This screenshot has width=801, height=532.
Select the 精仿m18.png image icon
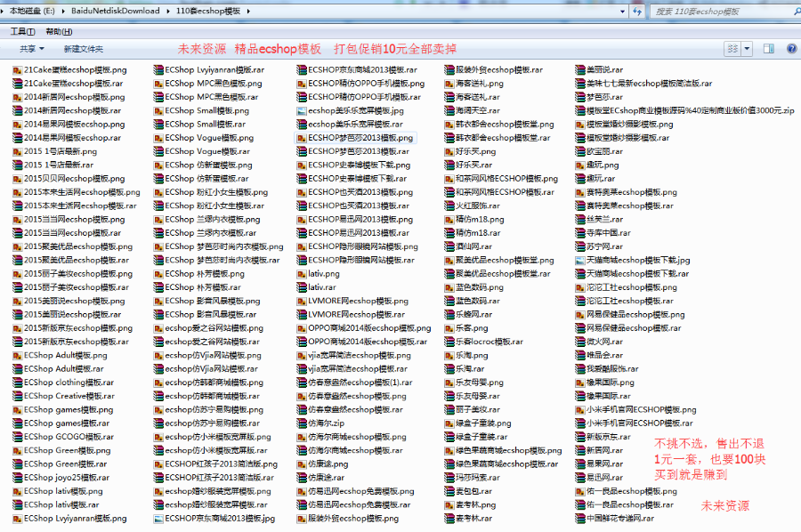pos(449,220)
